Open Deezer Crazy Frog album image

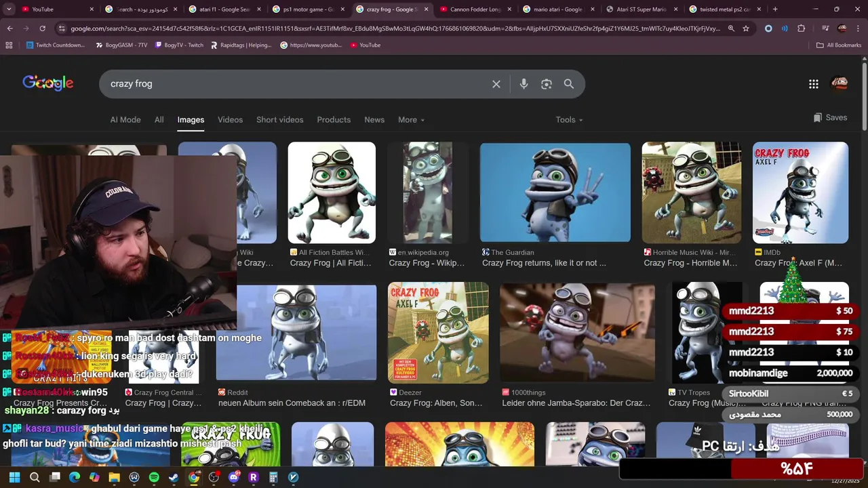tap(438, 332)
